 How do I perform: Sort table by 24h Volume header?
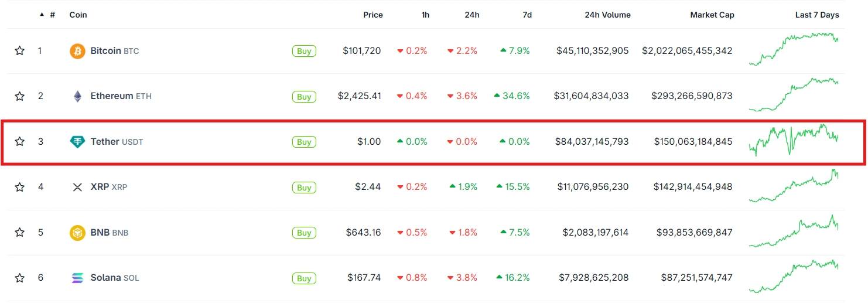click(x=607, y=15)
